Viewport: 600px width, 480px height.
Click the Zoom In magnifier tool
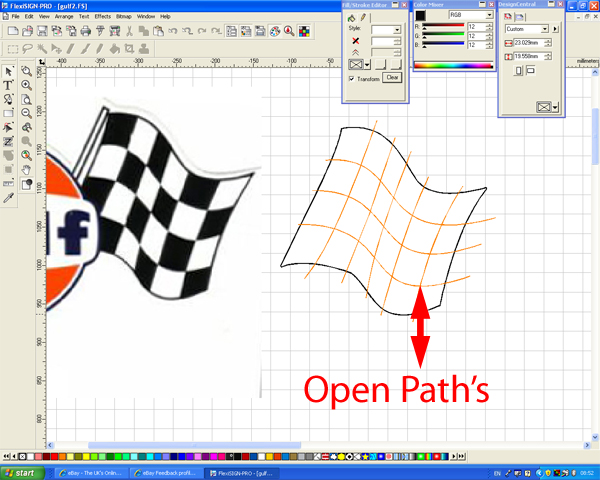click(26, 85)
